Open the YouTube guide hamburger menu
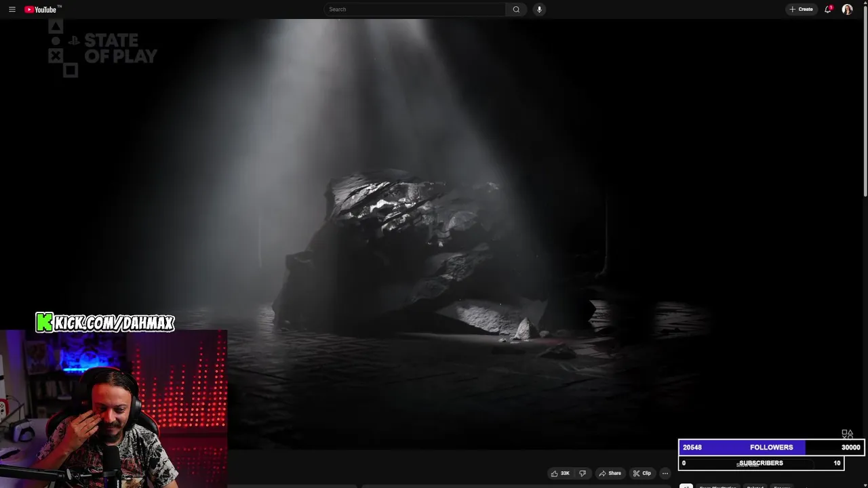Image resolution: width=868 pixels, height=488 pixels. pos(12,9)
